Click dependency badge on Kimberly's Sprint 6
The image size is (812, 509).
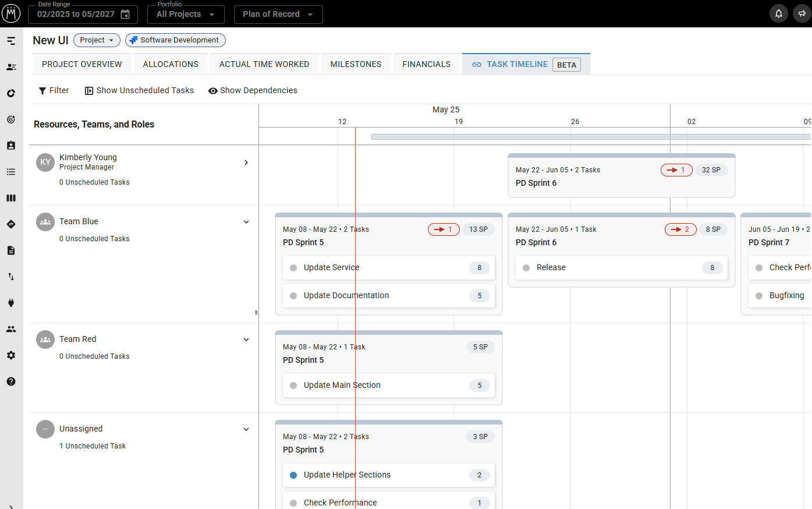[x=676, y=170]
